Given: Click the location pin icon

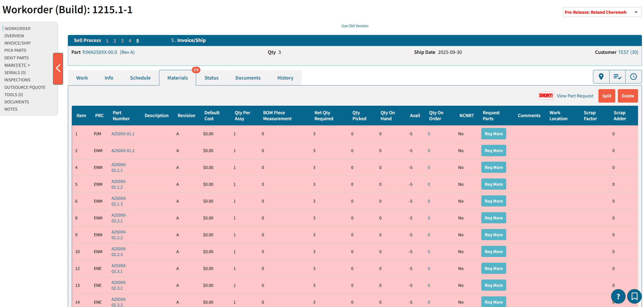Looking at the screenshot, I should click(x=601, y=77).
